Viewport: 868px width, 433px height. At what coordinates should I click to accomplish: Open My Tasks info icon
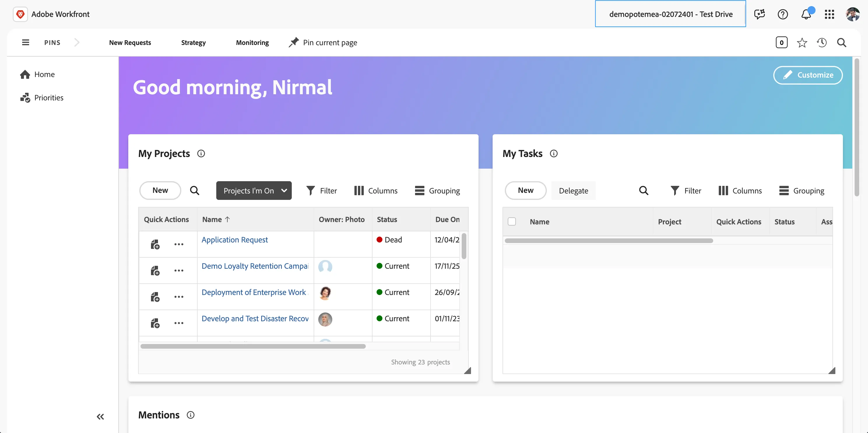(x=554, y=153)
